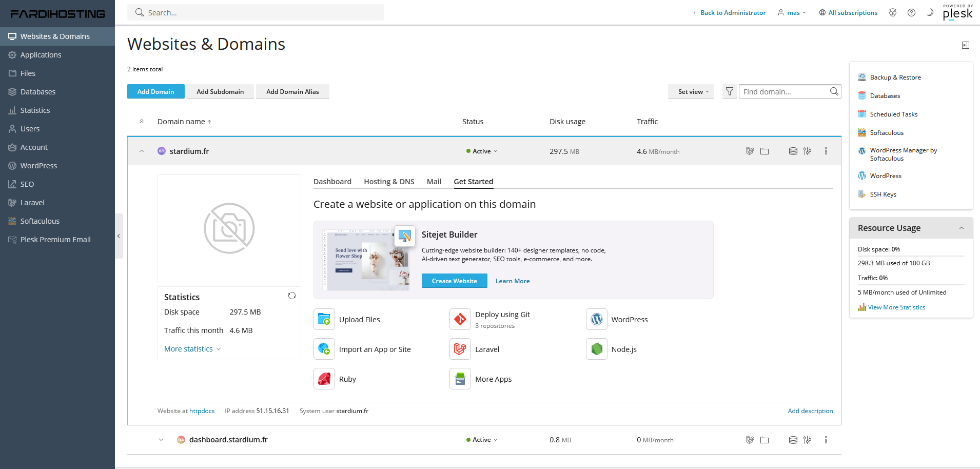
Task: Open Backup & Restore in right panel
Action: [895, 77]
